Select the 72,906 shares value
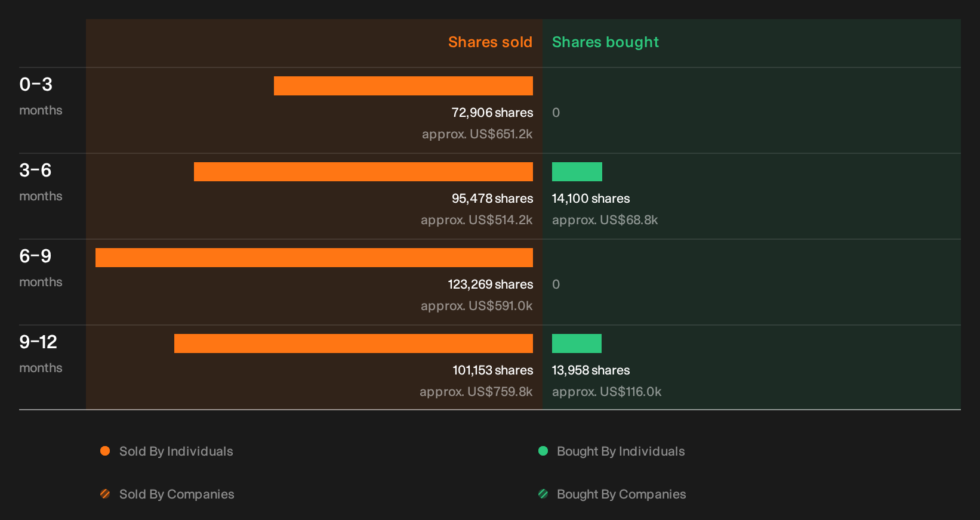This screenshot has height=520, width=980. (x=492, y=113)
